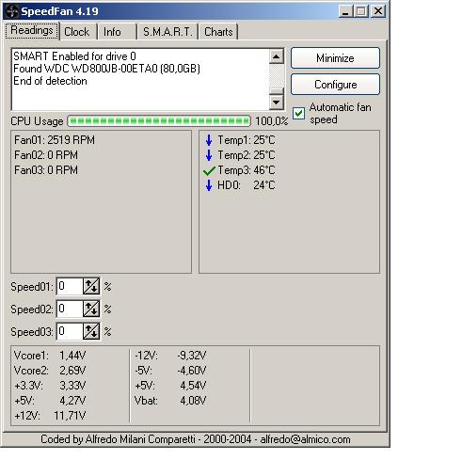Click the 'Temp3: 46°C' reading text
Screen dimensions: 462x476
pyautogui.click(x=247, y=170)
